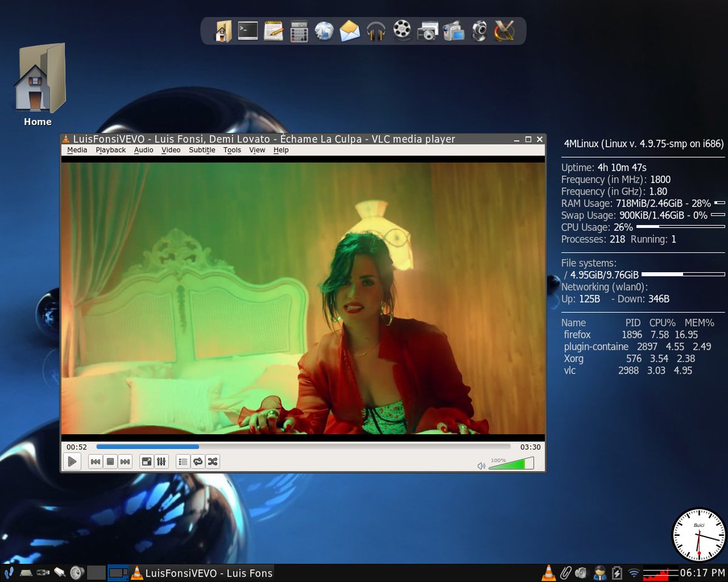Viewport: 728px width, 582px height.
Task: Open the VLC Tools menu
Action: click(x=232, y=150)
